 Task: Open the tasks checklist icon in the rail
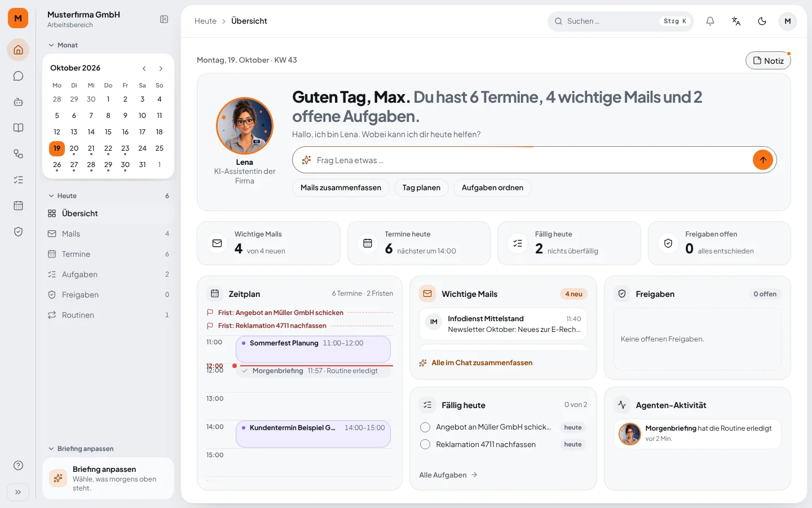click(x=18, y=179)
